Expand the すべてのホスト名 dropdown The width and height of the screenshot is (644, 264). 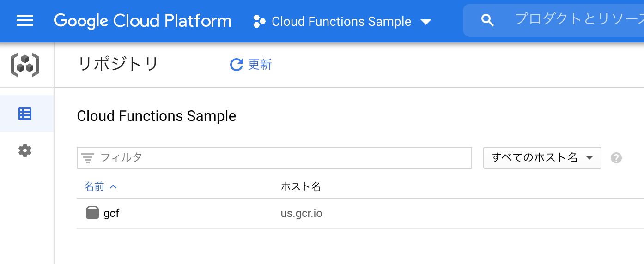(542, 158)
